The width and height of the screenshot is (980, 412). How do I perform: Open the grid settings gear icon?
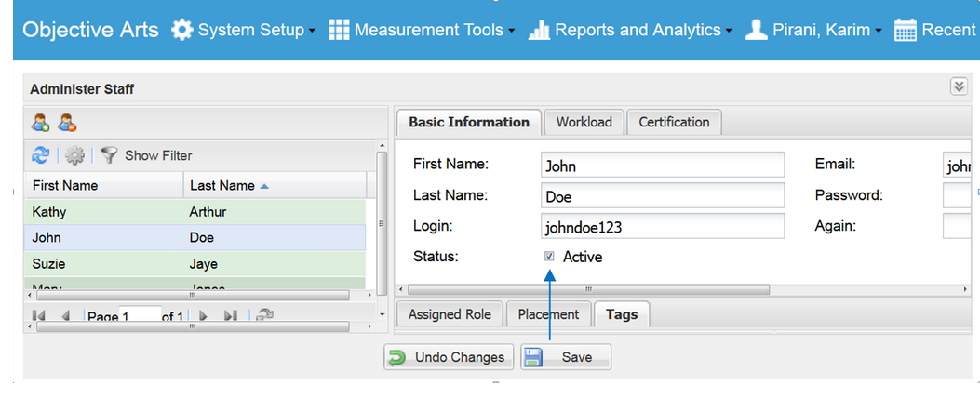tap(74, 155)
